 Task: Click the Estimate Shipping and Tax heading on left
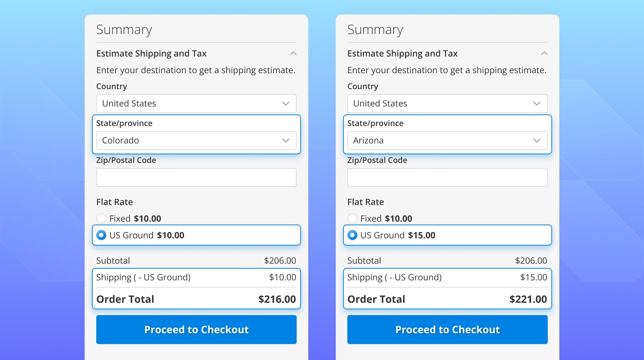(151, 54)
